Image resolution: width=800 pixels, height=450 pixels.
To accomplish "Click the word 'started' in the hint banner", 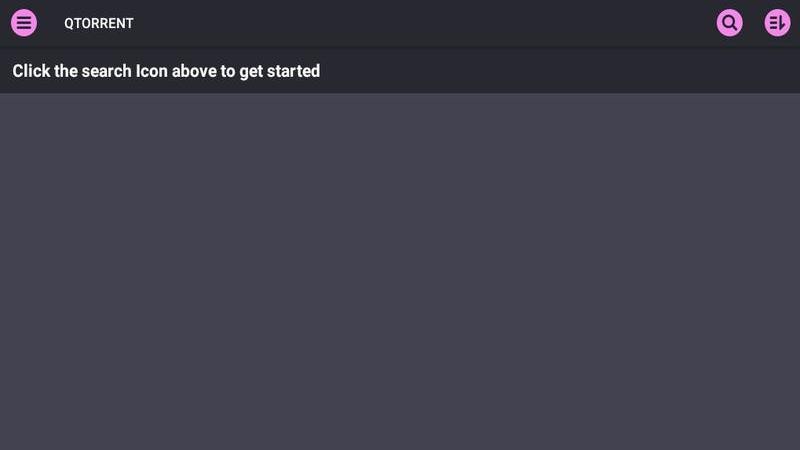I will pos(293,71).
